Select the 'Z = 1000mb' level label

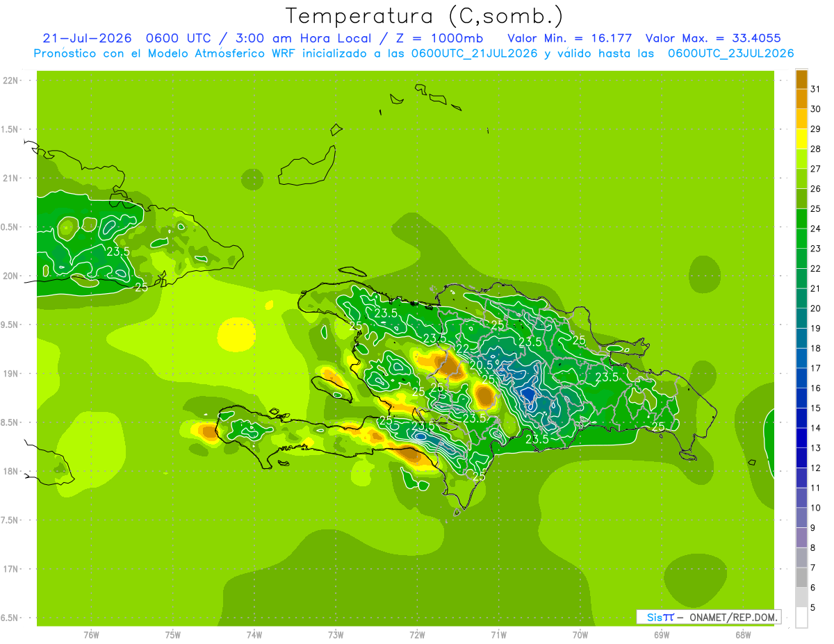(439, 38)
